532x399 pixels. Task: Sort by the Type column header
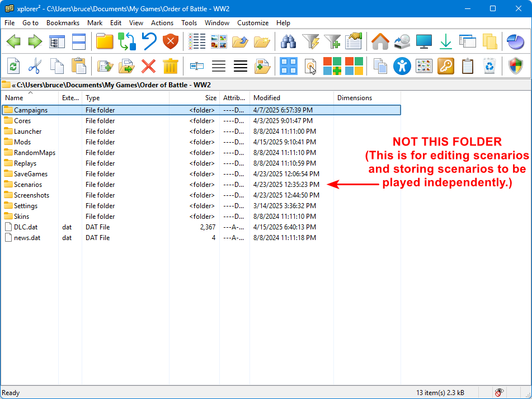(125, 98)
